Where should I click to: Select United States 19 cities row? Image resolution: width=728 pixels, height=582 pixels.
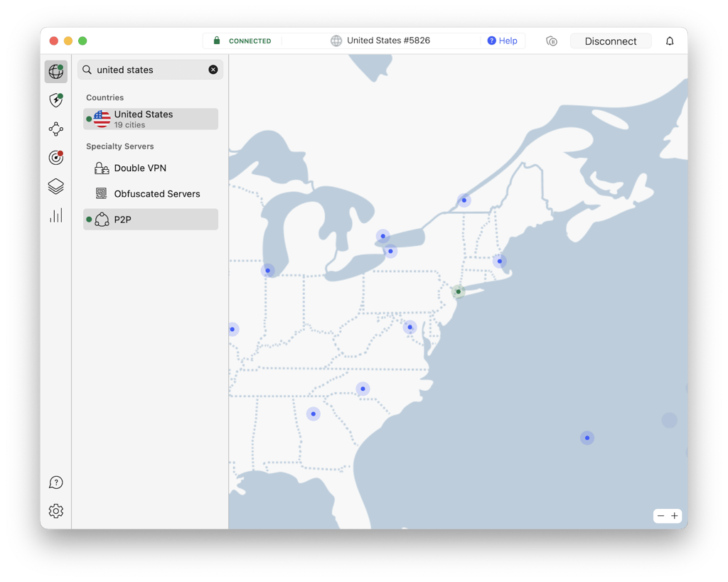click(x=151, y=119)
